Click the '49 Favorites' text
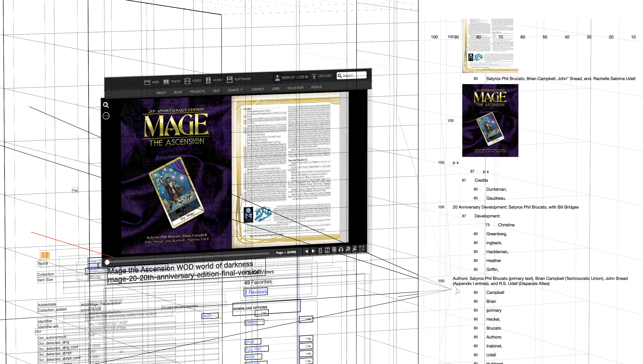The height and width of the screenshot is (364, 643). [x=258, y=282]
